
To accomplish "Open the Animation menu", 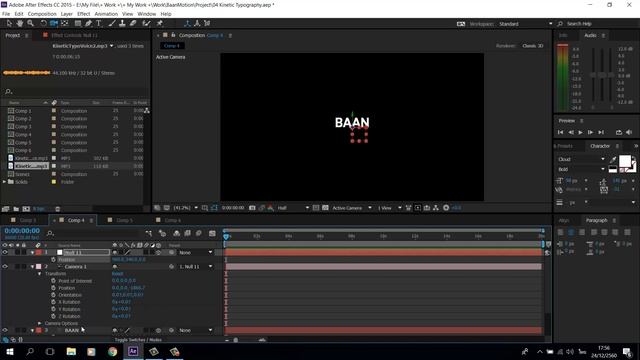I will (x=106, y=14).
